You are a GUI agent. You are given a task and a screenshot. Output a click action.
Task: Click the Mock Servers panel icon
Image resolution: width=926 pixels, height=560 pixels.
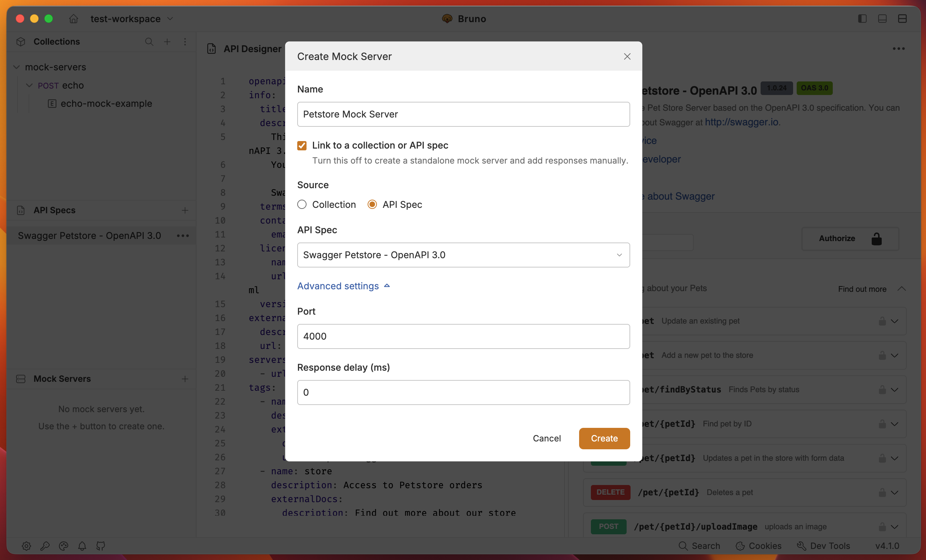(21, 379)
